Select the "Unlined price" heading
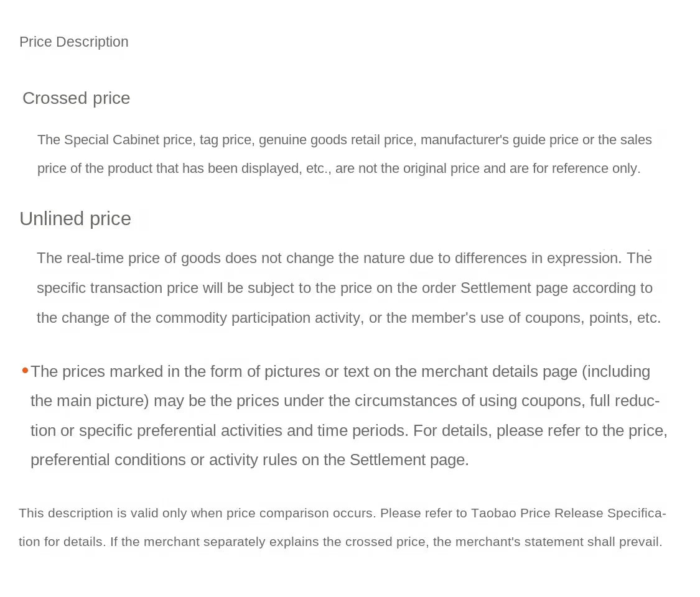700x597 pixels. (75, 219)
